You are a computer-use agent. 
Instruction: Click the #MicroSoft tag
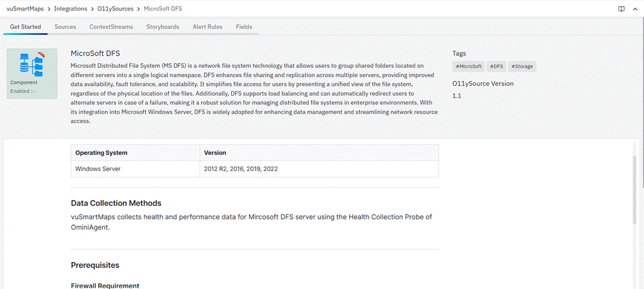(469, 67)
